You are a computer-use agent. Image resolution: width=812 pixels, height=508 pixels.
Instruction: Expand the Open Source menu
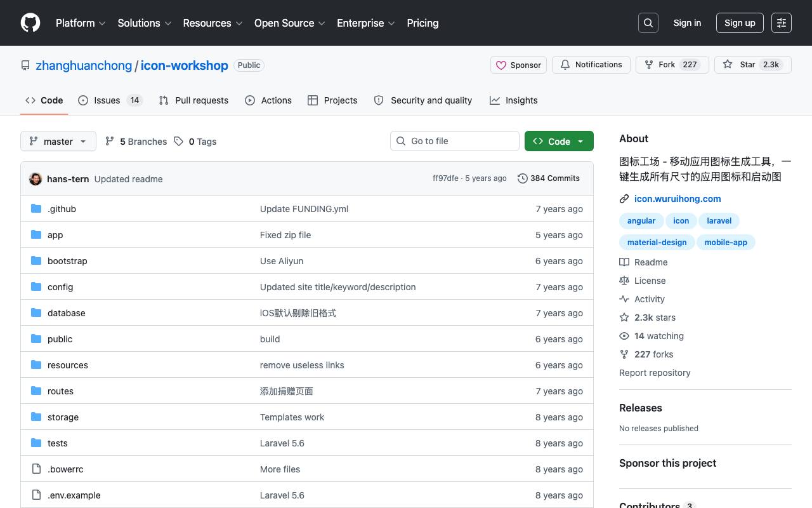tap(290, 23)
